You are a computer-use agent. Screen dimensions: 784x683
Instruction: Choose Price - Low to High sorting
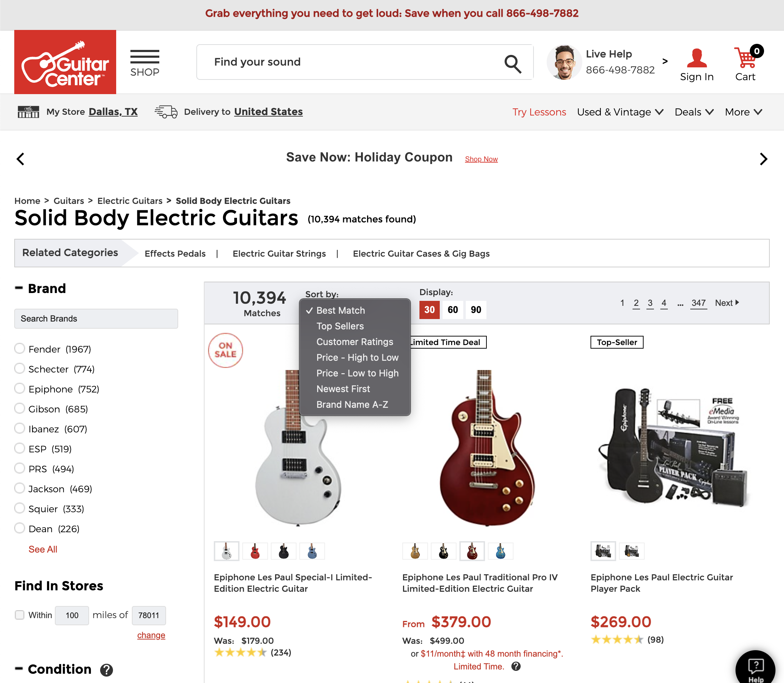tap(357, 373)
